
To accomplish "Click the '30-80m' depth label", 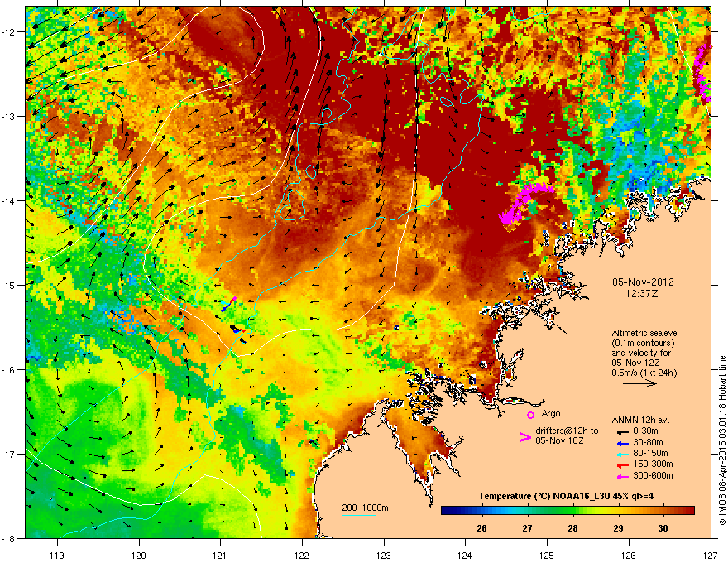I will coord(648,442).
